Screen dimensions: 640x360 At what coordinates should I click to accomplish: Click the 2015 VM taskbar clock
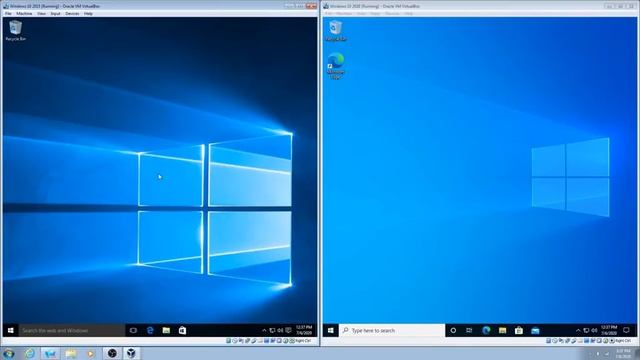[x=304, y=330]
